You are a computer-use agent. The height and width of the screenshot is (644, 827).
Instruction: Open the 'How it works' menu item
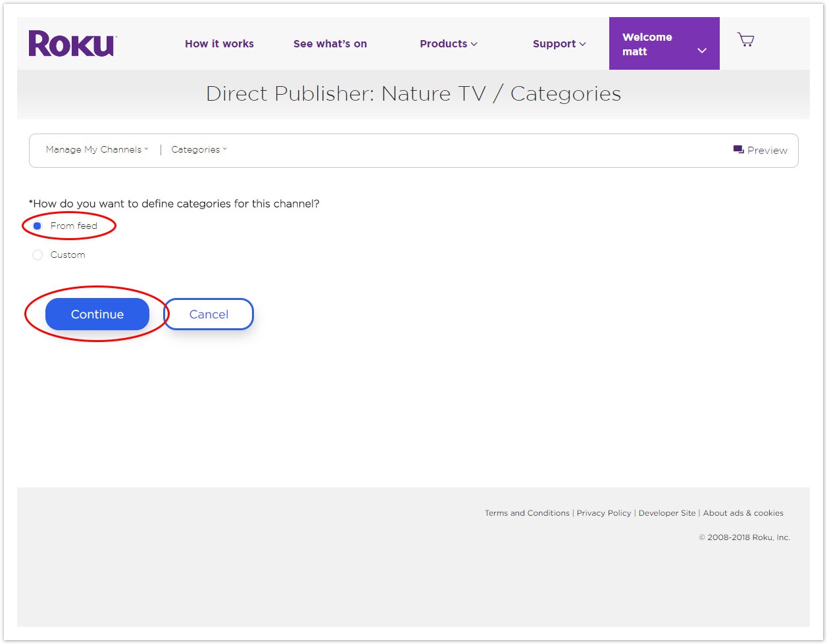(x=219, y=44)
